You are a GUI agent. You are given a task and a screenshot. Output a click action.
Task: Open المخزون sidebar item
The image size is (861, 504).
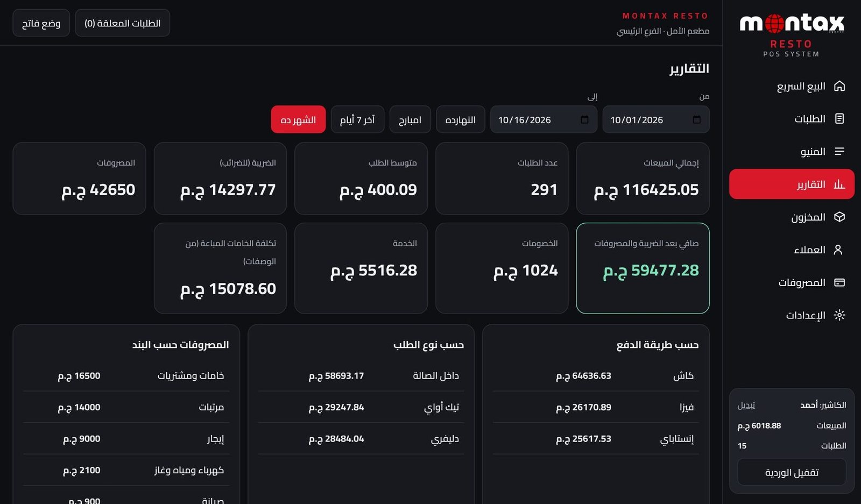point(792,217)
